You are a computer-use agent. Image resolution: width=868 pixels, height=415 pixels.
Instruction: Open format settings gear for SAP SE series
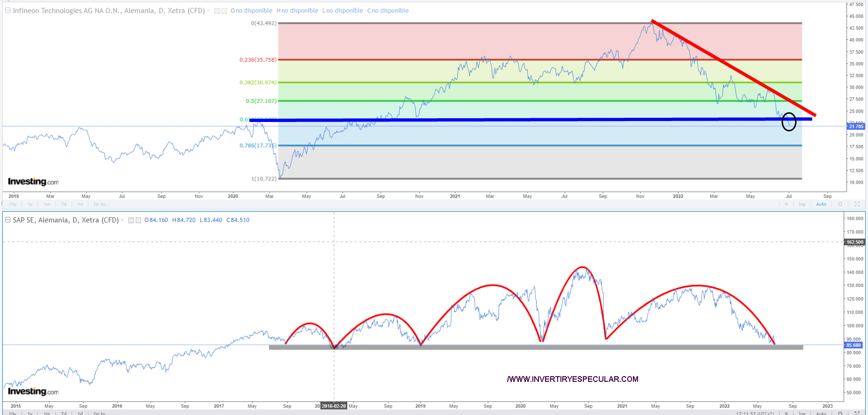pos(138,220)
